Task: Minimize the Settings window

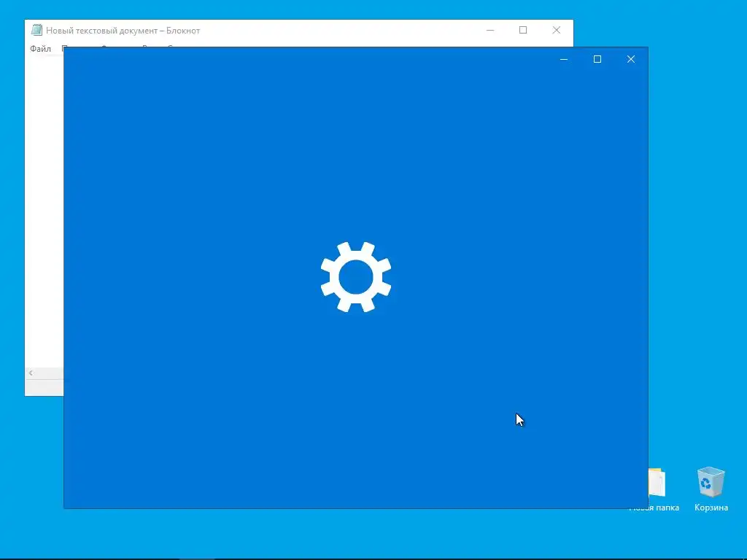Action: (x=564, y=59)
